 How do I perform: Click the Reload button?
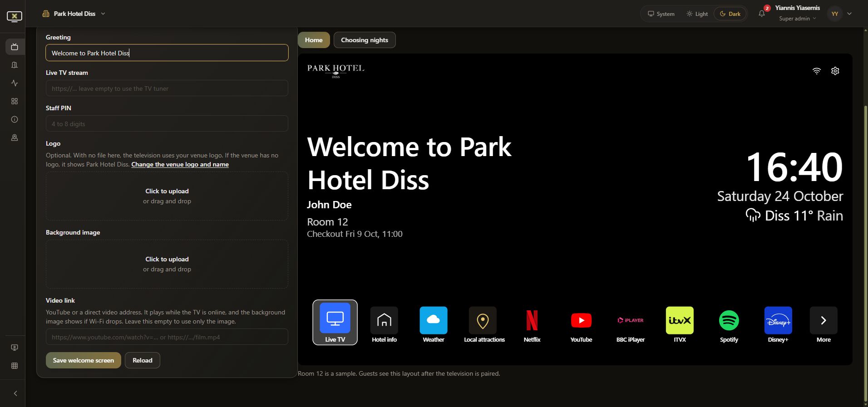pos(143,360)
